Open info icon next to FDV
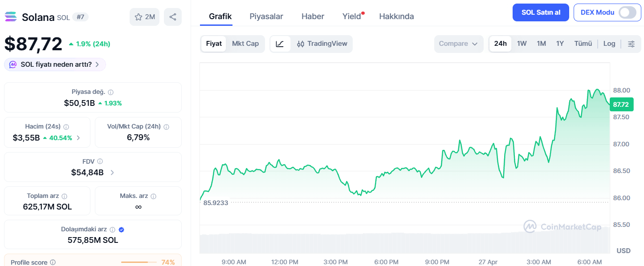This screenshot has height=266, width=644. pyautogui.click(x=100, y=161)
